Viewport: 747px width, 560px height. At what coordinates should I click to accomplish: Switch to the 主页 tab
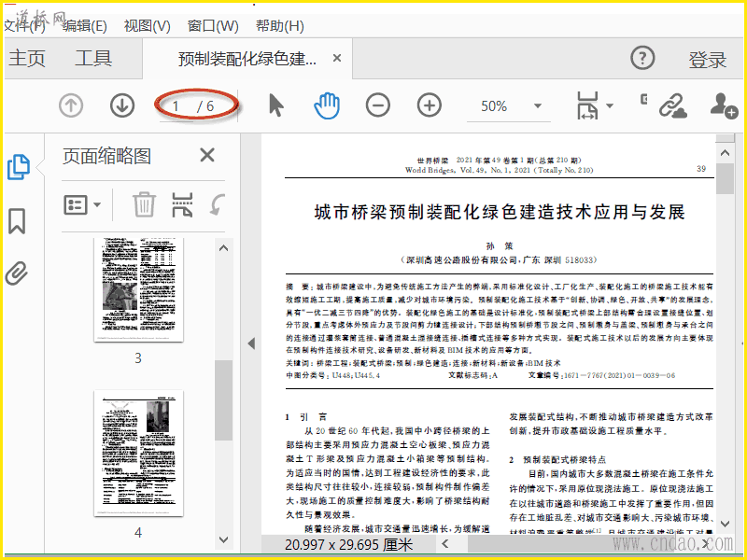[27, 58]
